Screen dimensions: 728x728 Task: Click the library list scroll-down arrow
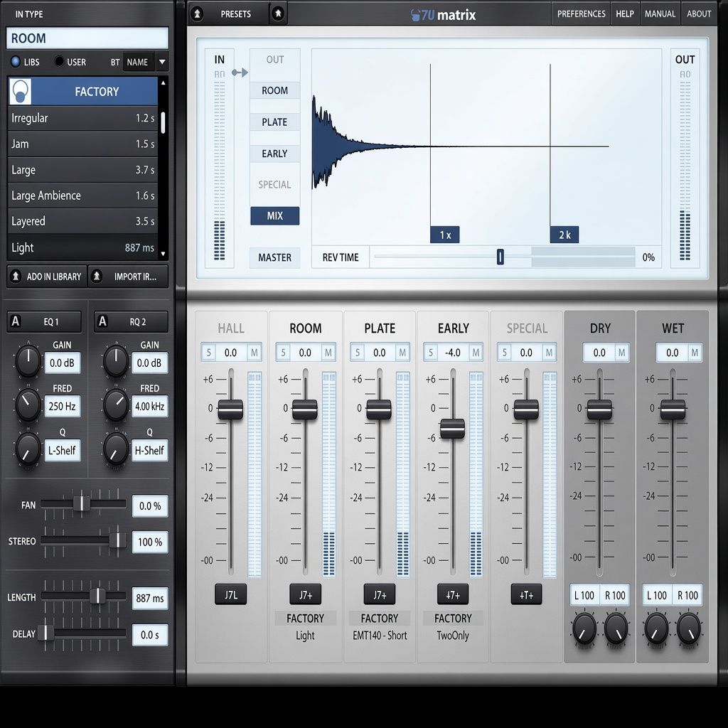(163, 254)
